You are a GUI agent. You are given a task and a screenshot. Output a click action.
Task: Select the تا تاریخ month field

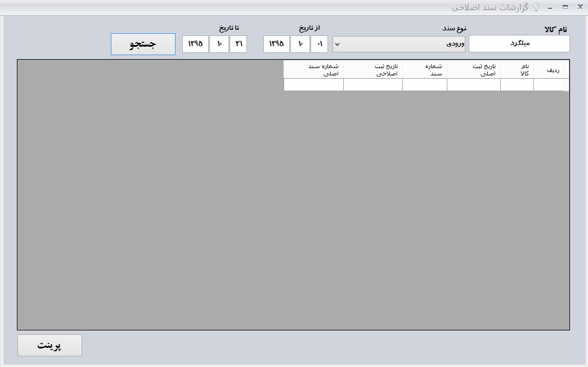pyautogui.click(x=219, y=44)
